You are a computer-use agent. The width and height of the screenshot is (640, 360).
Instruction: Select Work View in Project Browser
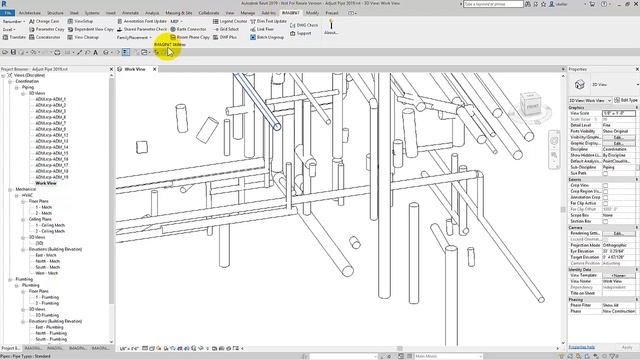tap(45, 183)
